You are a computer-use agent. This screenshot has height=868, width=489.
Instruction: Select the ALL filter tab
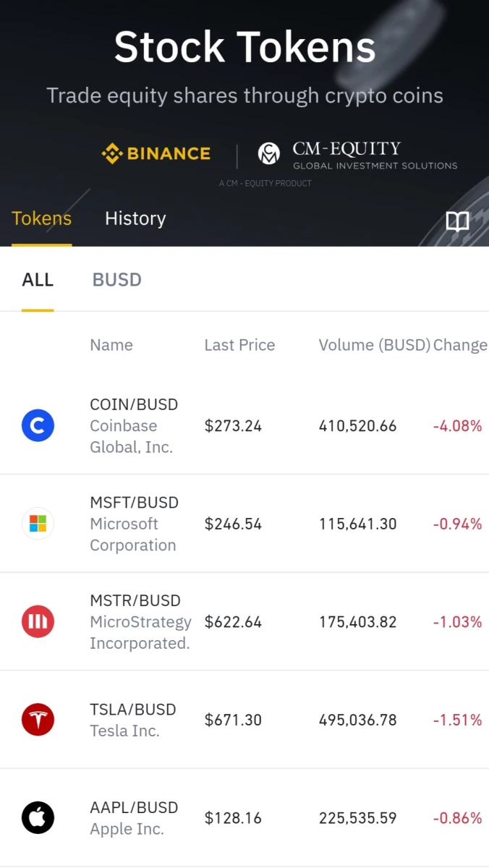(x=38, y=280)
